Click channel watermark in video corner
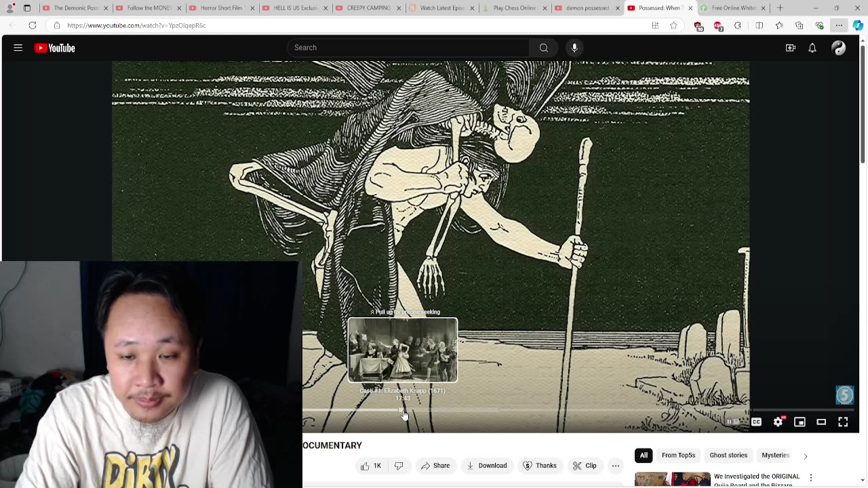Viewport: 868px width, 488px height. [844, 395]
